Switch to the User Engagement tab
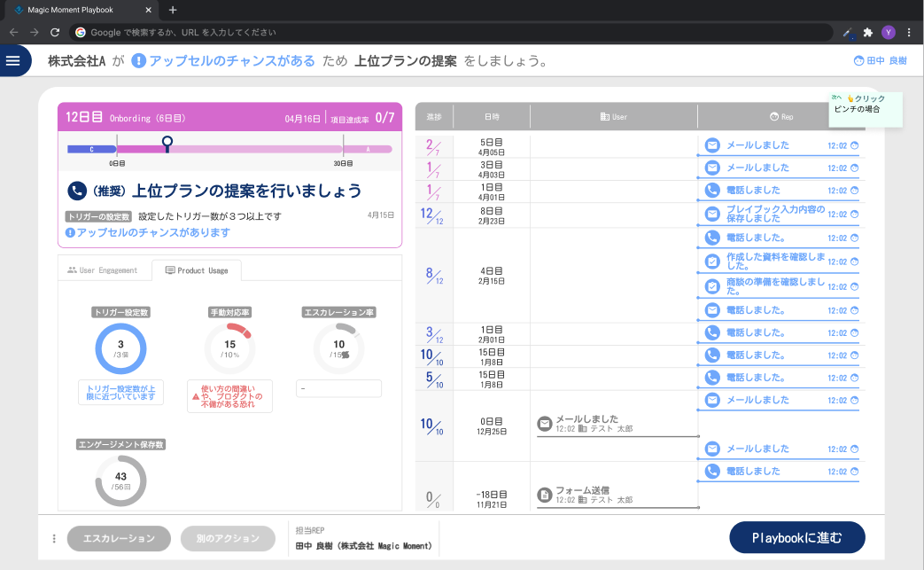 [x=103, y=270]
